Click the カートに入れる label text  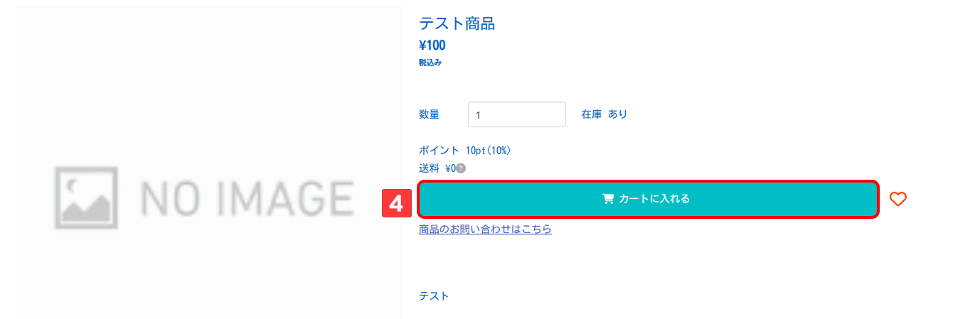pyautogui.click(x=654, y=199)
